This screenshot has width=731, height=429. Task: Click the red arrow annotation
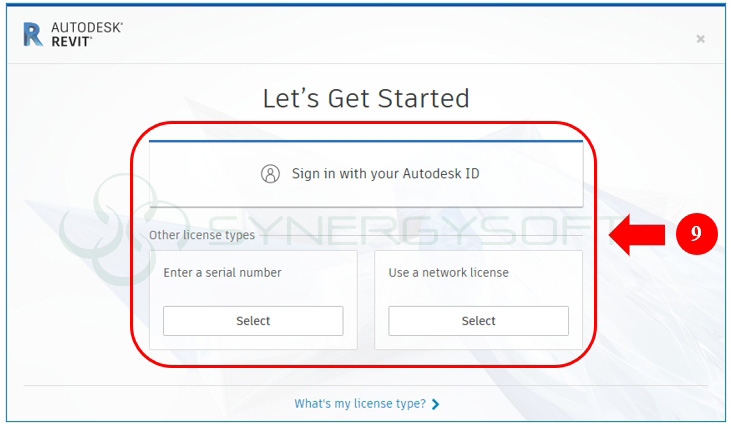pos(639,234)
